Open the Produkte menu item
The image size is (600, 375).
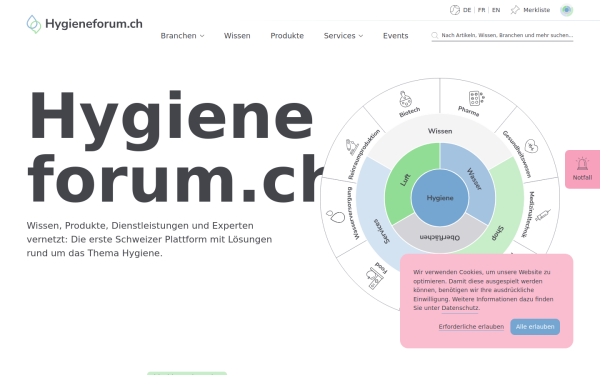[287, 36]
